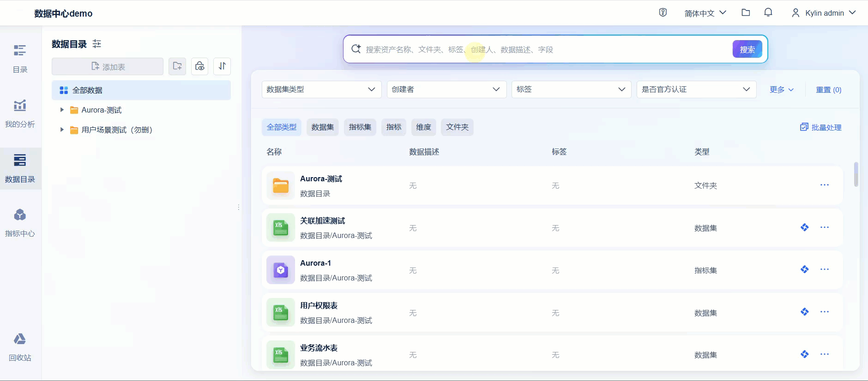Open the 数据集类型 dropdown filter
The height and width of the screenshot is (381, 868).
[321, 89]
